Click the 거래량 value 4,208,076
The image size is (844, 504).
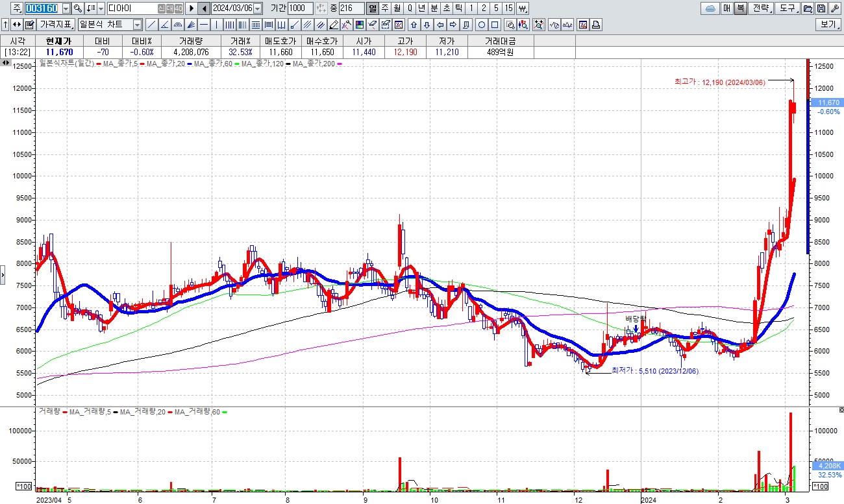tap(190, 52)
